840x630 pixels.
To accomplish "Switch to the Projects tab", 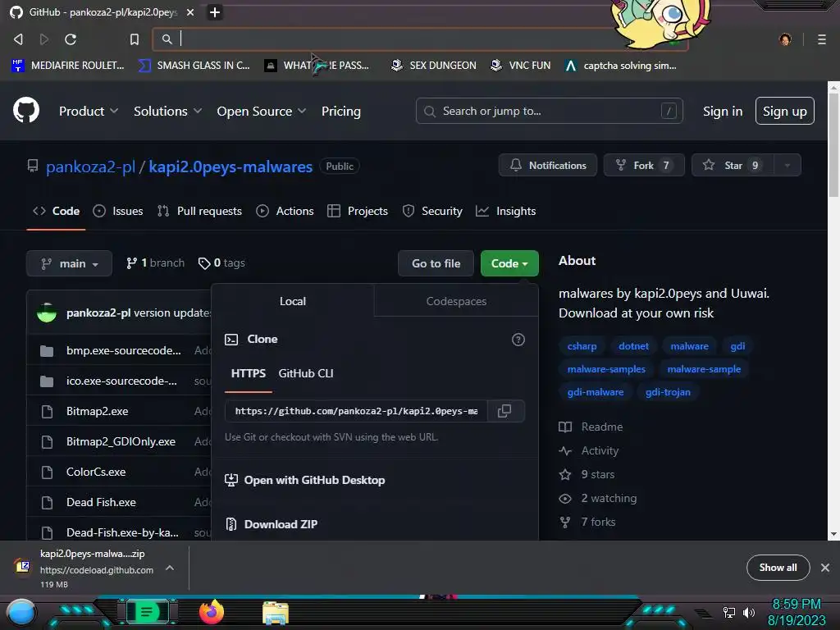I will click(358, 211).
